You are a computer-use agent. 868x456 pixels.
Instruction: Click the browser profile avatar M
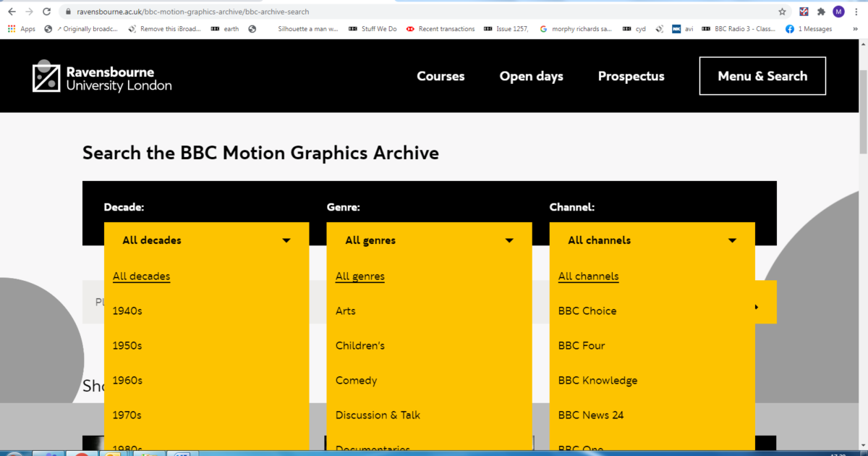pyautogui.click(x=838, y=12)
